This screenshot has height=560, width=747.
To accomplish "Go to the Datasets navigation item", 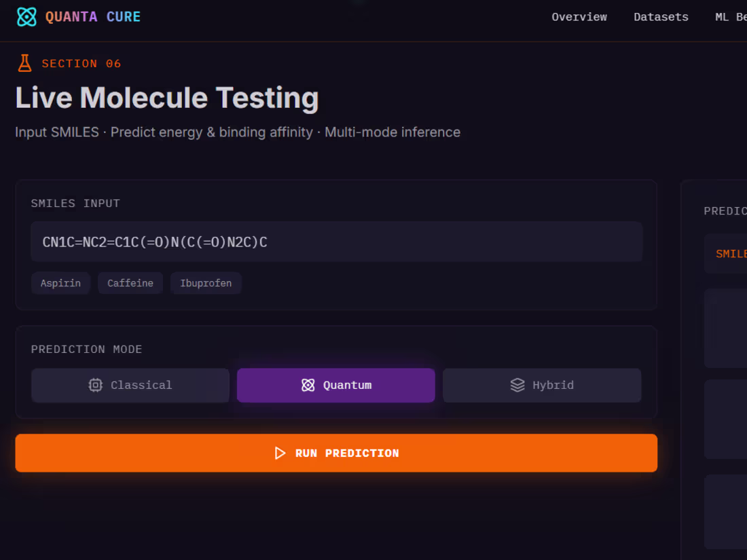I will tap(661, 17).
